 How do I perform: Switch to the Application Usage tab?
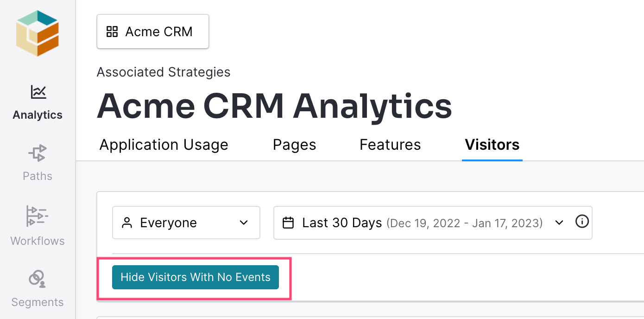[x=164, y=145]
